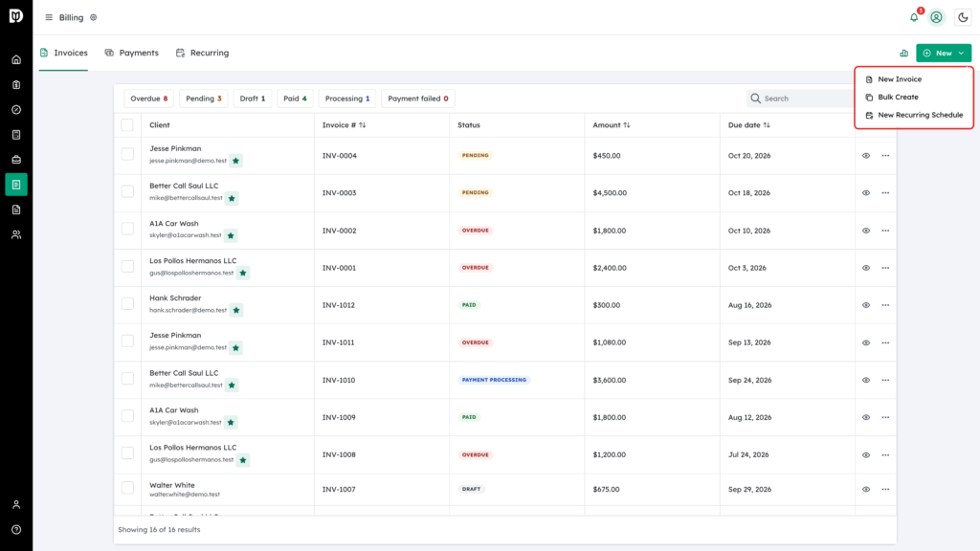Open actions menu for INV-1011
980x551 pixels.
click(885, 343)
